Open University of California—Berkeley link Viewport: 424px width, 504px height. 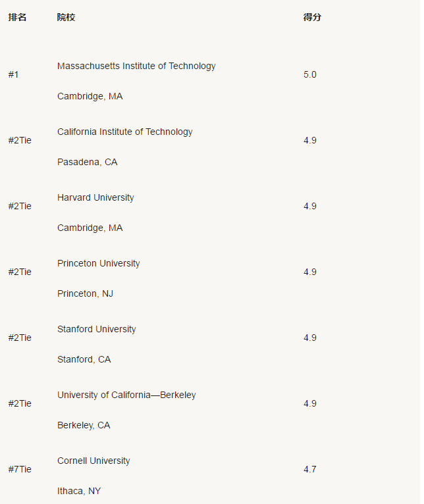point(126,395)
